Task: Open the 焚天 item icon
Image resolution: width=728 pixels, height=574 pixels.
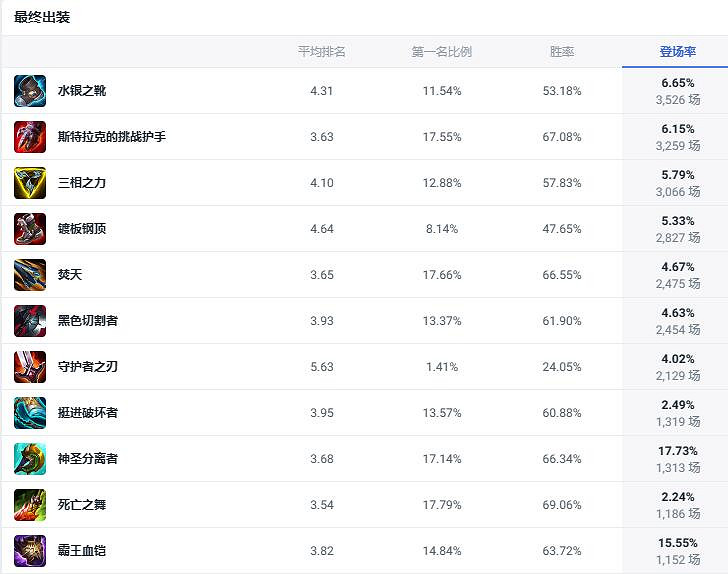Action: [x=30, y=275]
